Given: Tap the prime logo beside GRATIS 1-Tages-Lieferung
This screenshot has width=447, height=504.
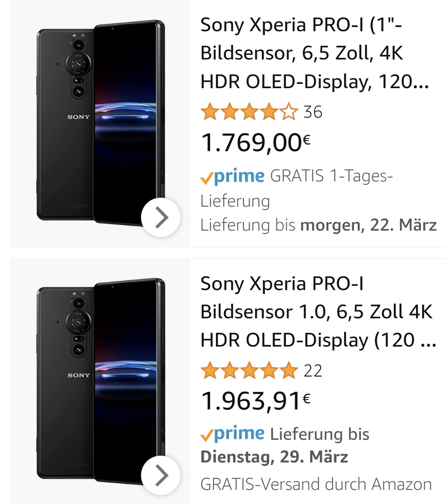Looking at the screenshot, I should pyautogui.click(x=232, y=176).
